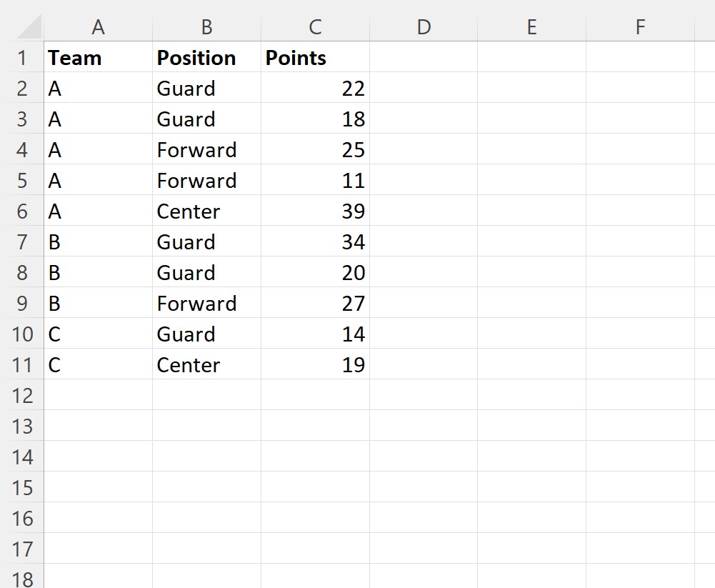
Task: Select the cell containing 39
Action: click(x=315, y=211)
